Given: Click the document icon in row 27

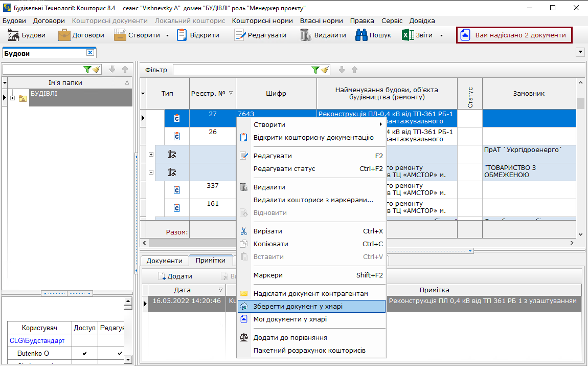Looking at the screenshot, I should [176, 118].
